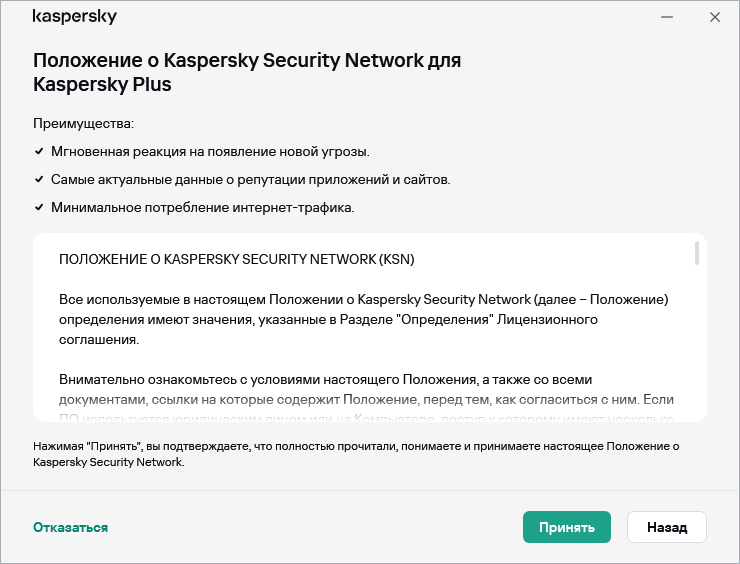
Task: Click the Положение о Kaspersky Security Network heading
Action: coord(247,72)
